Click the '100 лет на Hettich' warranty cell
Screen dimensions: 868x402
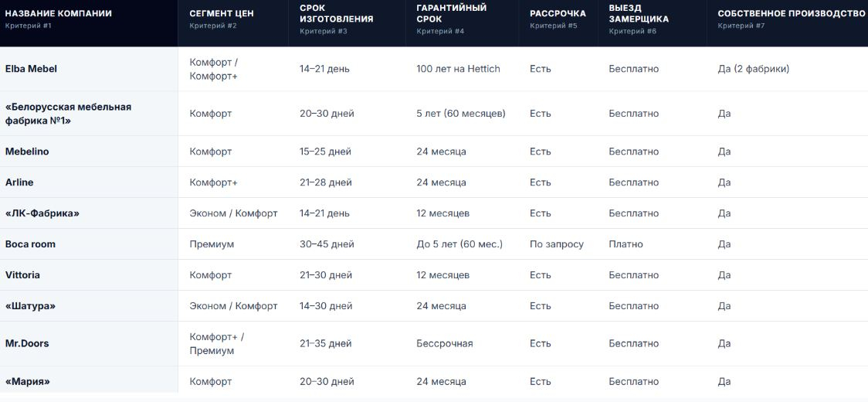[x=459, y=69]
